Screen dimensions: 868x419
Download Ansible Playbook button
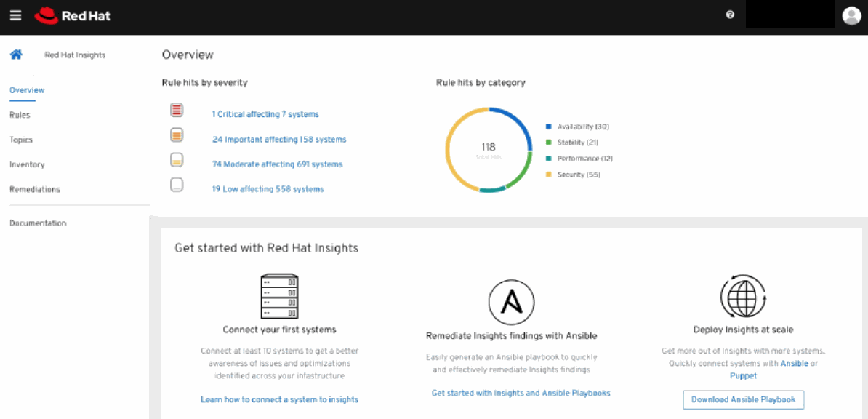743,399
